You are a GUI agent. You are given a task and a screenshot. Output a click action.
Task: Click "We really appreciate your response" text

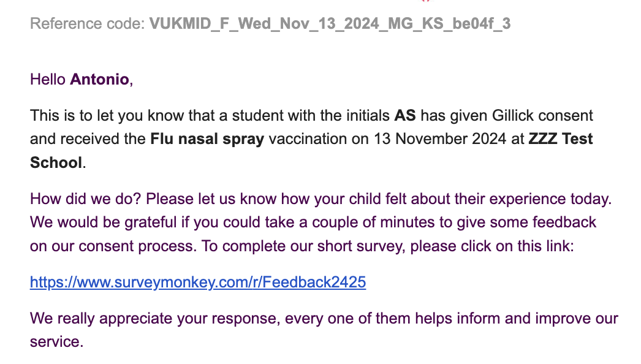tap(155, 319)
